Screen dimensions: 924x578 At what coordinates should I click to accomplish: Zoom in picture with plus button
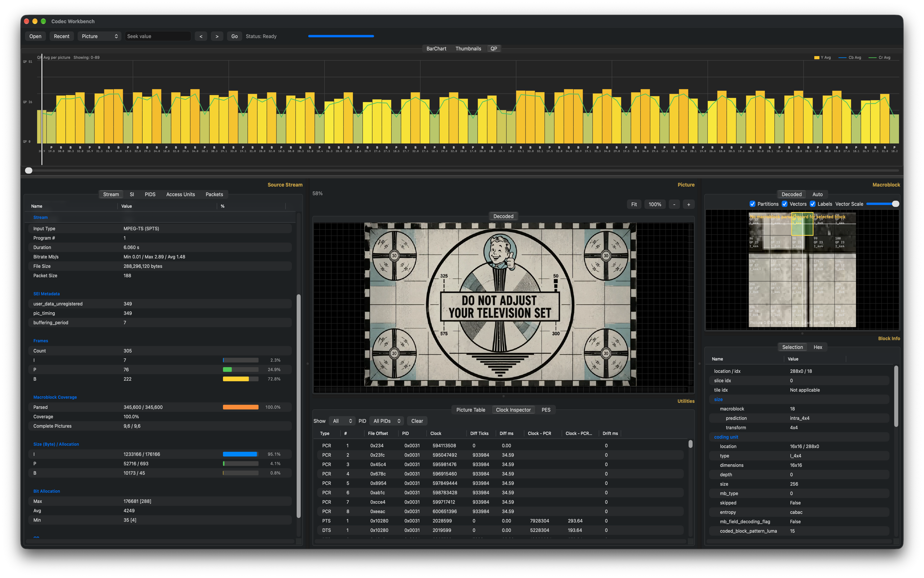pyautogui.click(x=689, y=204)
